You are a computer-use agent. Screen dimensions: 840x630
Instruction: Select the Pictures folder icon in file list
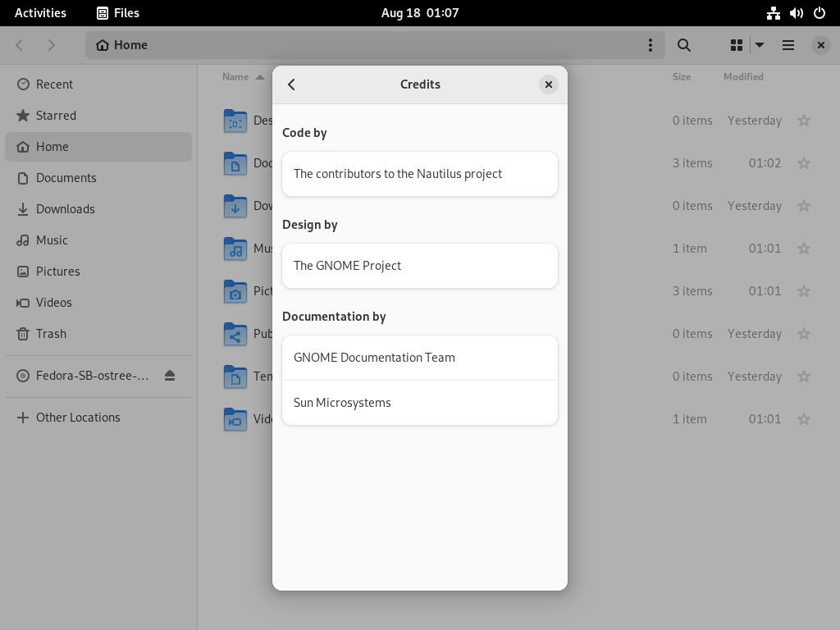tap(235, 291)
